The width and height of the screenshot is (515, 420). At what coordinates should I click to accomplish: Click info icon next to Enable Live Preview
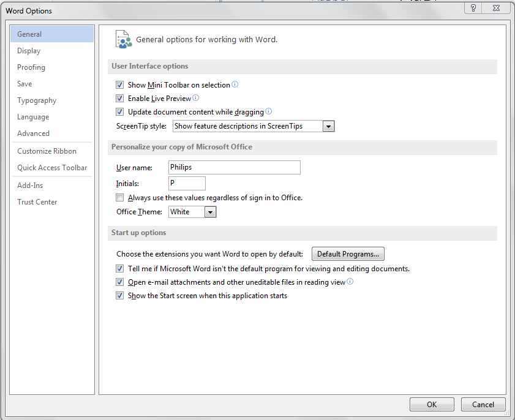point(196,98)
